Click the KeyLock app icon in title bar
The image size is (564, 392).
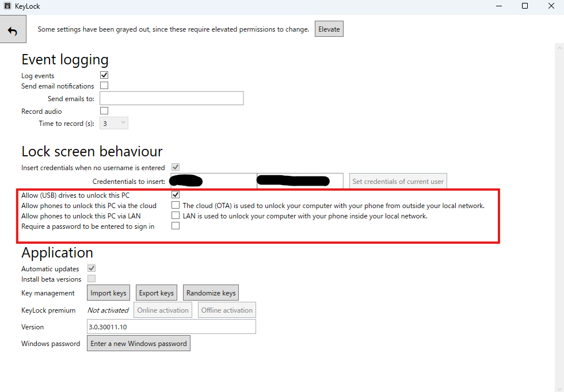(x=7, y=6)
